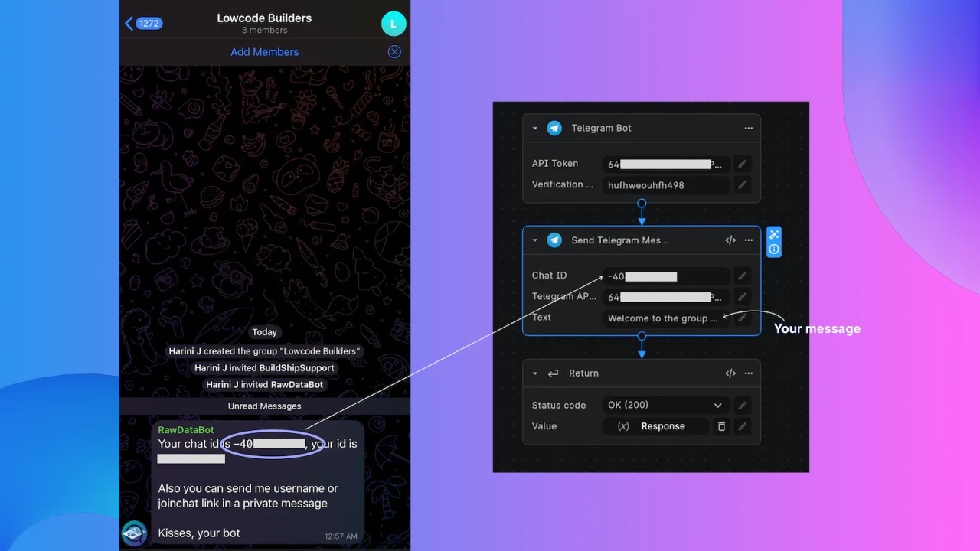Delete the Response value with trash icon

pyautogui.click(x=721, y=426)
